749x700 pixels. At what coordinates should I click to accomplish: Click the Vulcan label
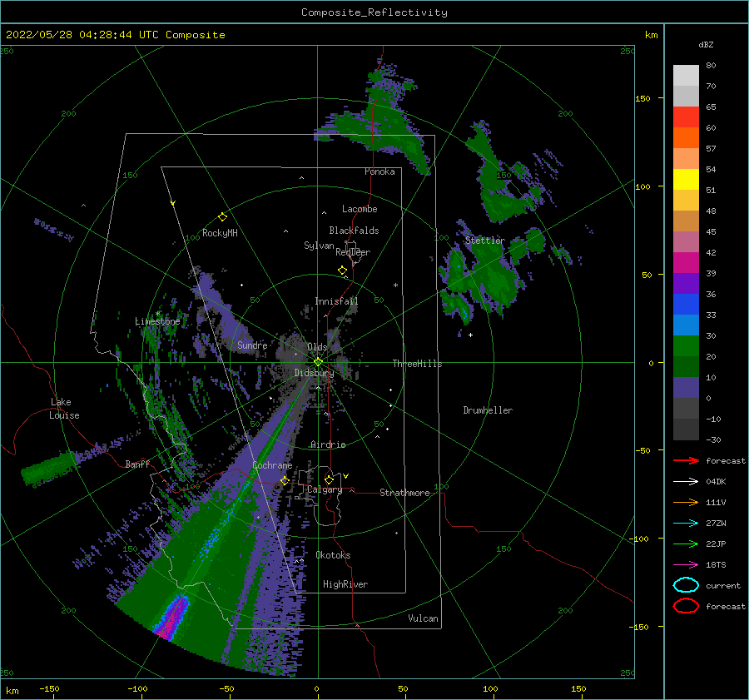pos(423,618)
